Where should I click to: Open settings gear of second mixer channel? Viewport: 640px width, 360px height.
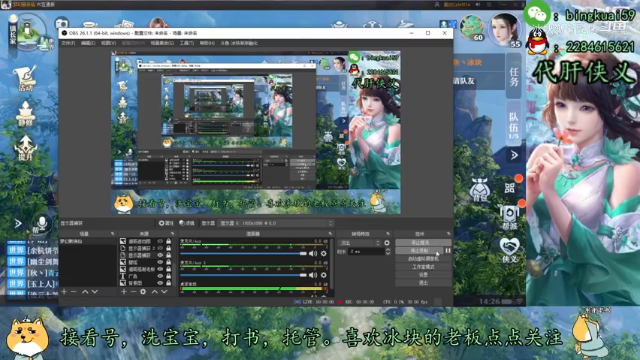324,275
